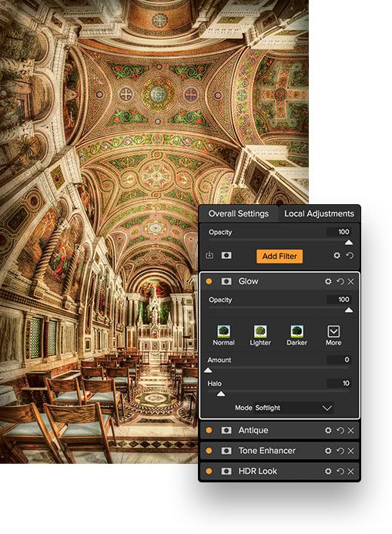Screen dimensions: 392x534
Task: Reset the Glow filter with the undo arrow
Action: pos(340,281)
